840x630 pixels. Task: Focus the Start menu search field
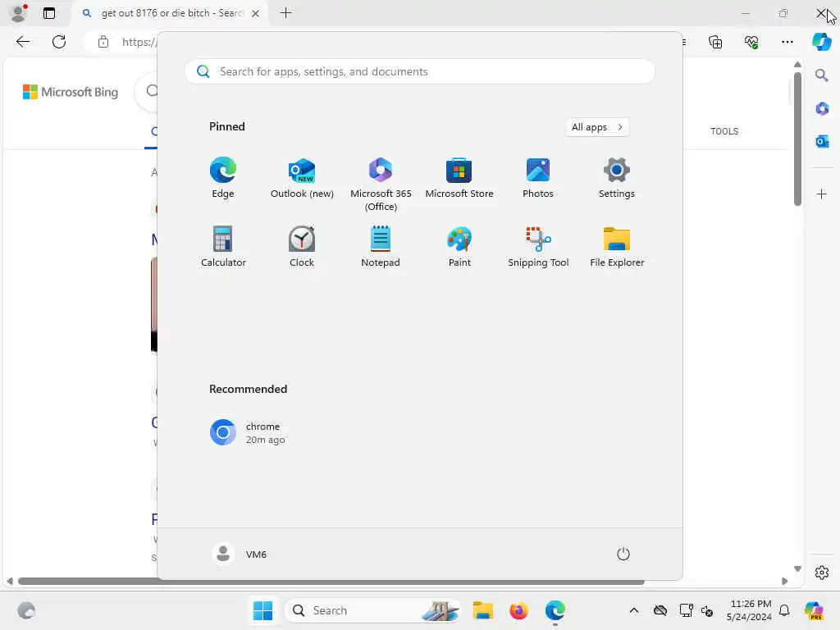tap(419, 71)
